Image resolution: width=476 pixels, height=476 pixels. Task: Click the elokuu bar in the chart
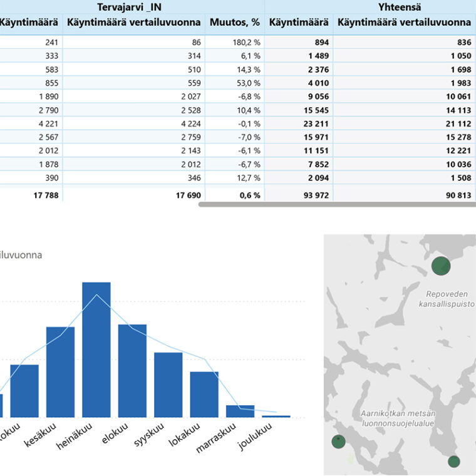tap(132, 370)
